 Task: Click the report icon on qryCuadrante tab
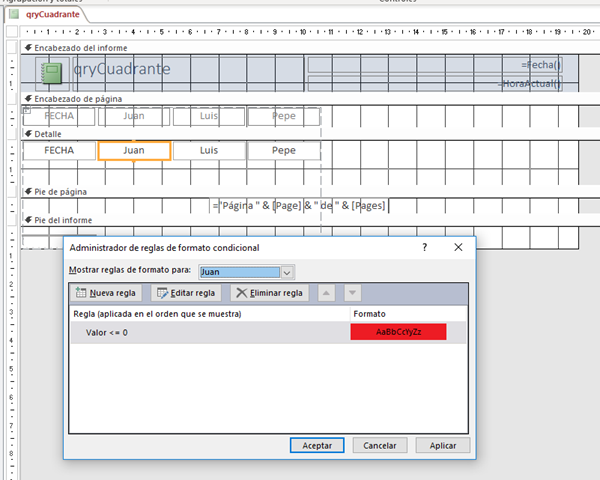(x=14, y=14)
